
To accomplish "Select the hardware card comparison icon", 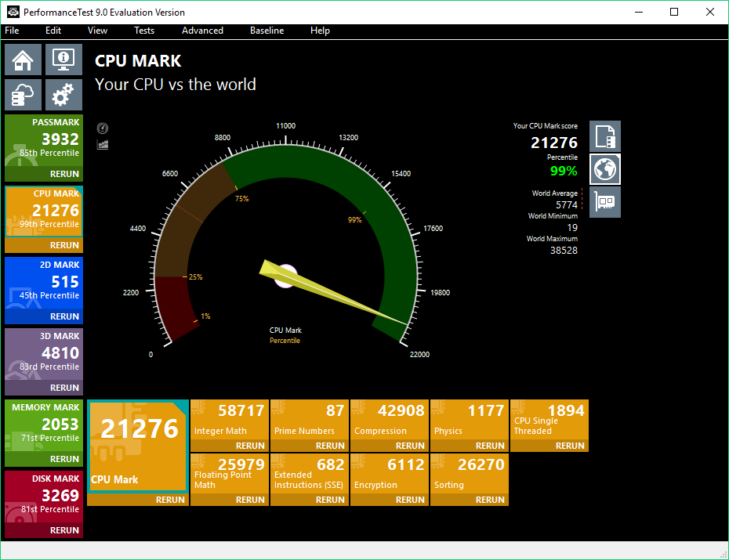I will pos(605,202).
